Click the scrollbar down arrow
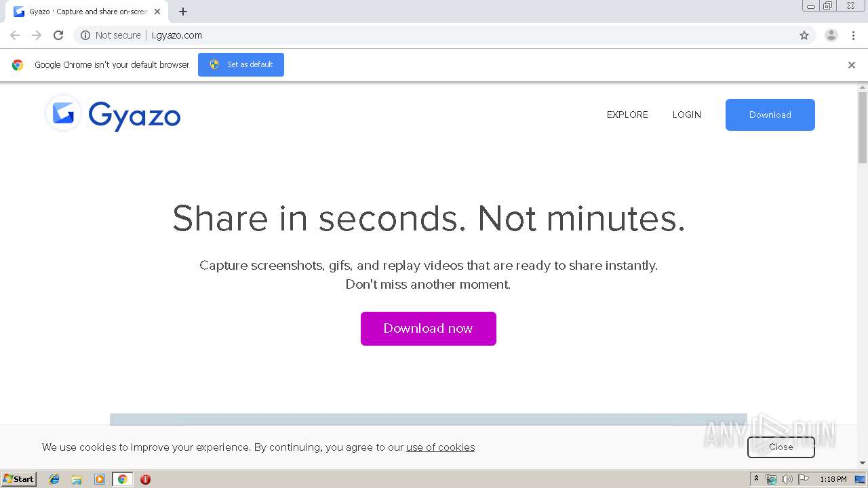 [x=863, y=463]
